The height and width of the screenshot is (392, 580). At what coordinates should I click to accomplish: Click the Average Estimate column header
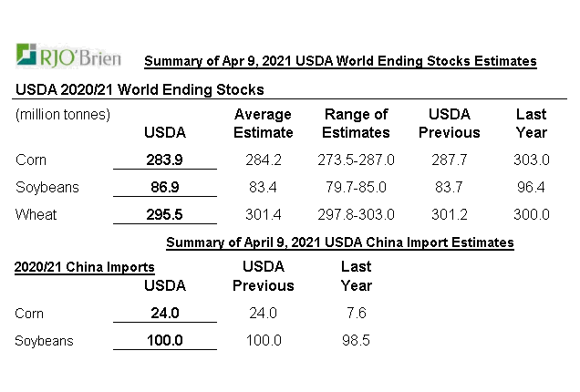click(263, 123)
